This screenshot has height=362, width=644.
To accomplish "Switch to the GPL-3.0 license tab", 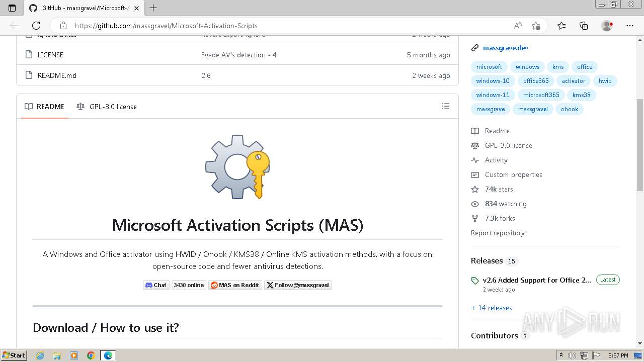I will coord(107,107).
